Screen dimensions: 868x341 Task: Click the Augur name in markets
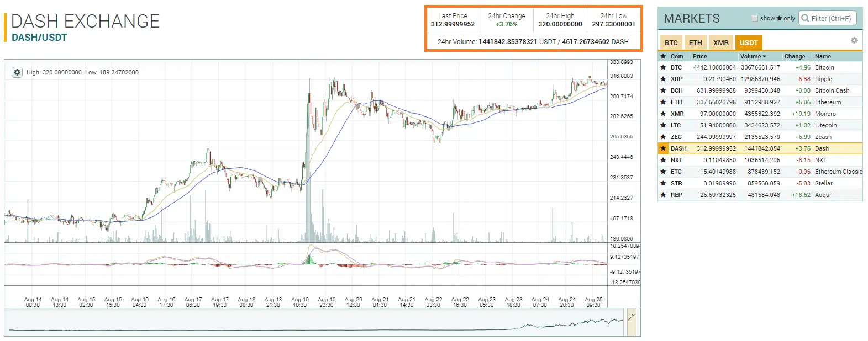(x=823, y=195)
